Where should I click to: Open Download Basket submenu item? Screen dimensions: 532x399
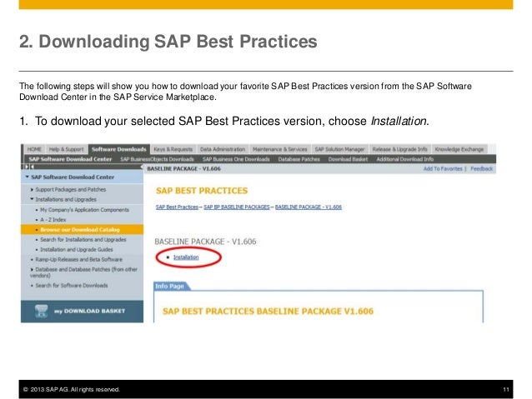348,159
